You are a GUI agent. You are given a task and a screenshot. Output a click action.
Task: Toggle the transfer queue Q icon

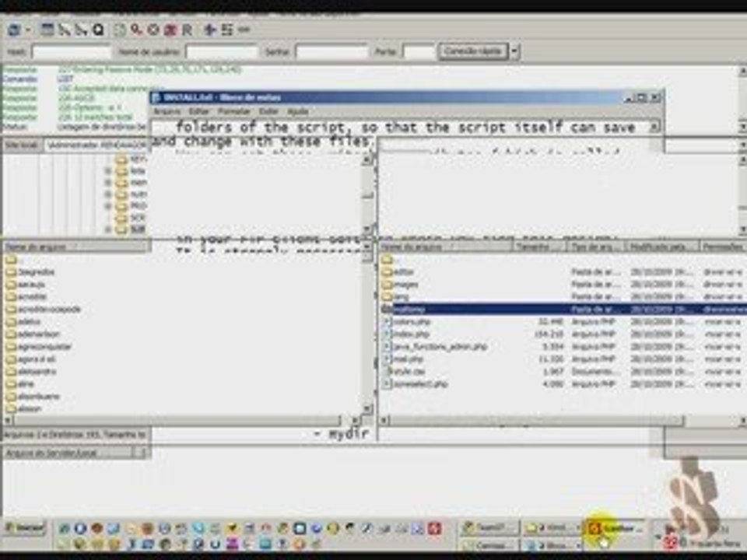98,30
